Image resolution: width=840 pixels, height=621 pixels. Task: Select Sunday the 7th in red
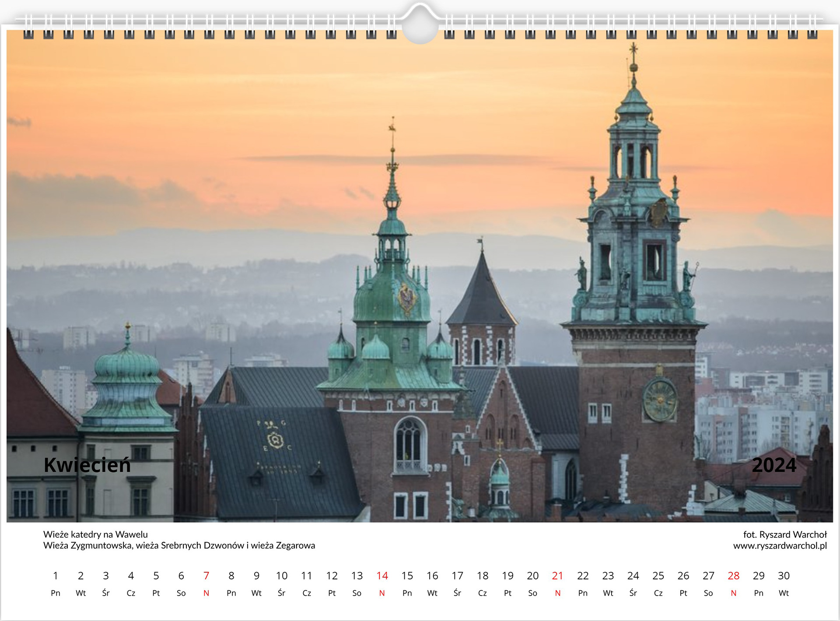[206, 576]
